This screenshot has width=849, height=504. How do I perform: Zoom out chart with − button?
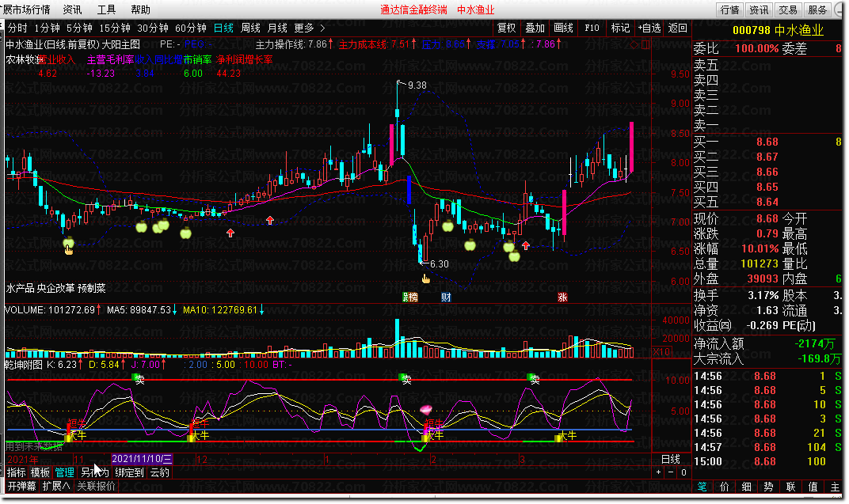coord(671,472)
